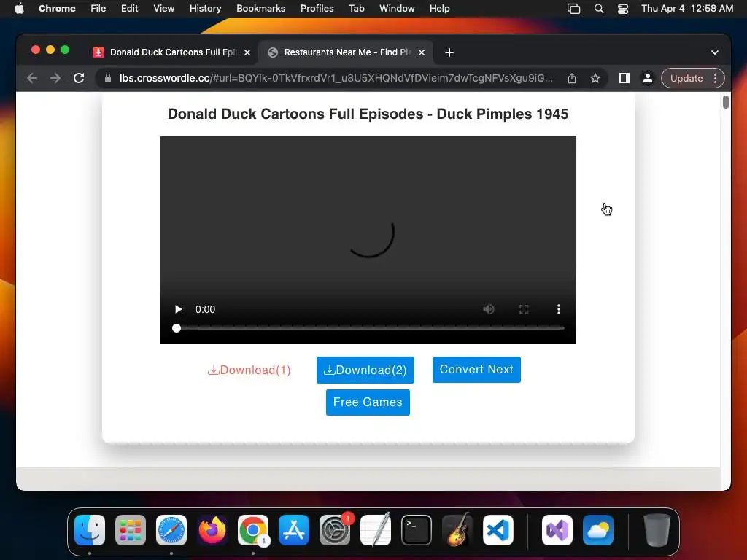Launch Safari from the dock
Image resolution: width=747 pixels, height=560 pixels.
click(171, 530)
